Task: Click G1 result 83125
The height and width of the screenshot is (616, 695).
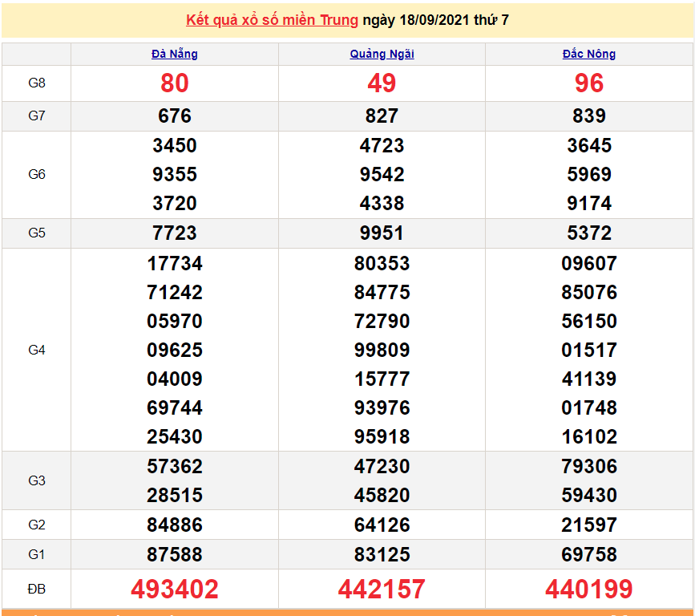Action: coord(382,554)
